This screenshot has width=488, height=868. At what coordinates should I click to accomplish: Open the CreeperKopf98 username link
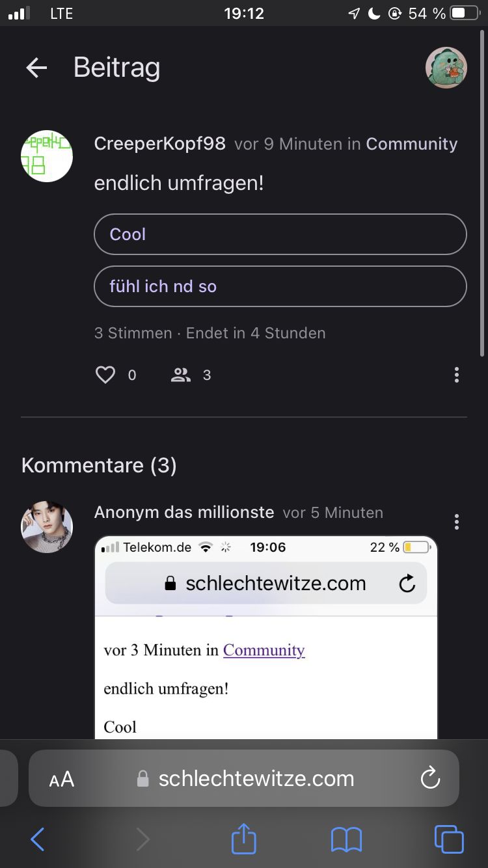tap(159, 144)
